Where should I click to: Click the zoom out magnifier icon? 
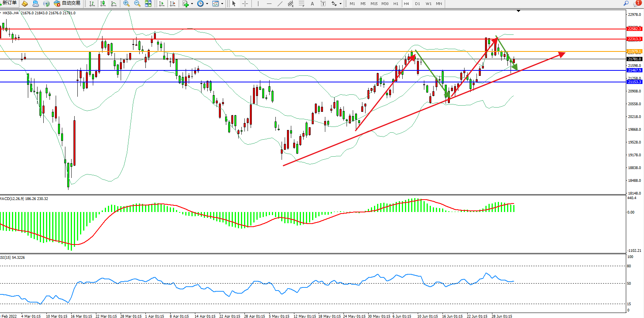click(x=137, y=3)
